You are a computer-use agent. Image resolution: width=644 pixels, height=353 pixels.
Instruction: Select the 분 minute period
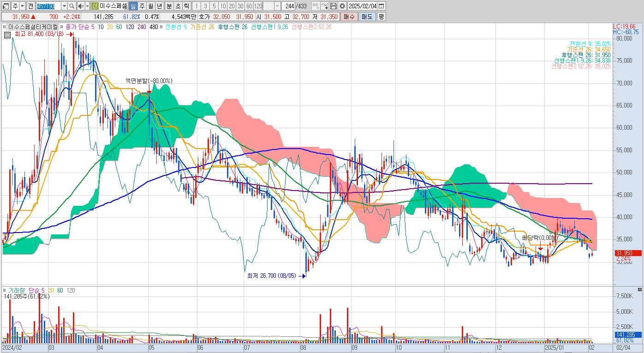(x=169, y=6)
